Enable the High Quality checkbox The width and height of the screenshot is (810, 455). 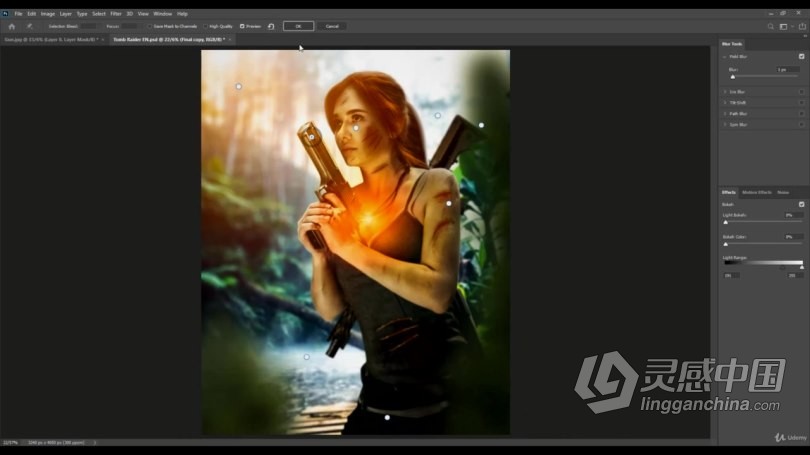point(205,26)
